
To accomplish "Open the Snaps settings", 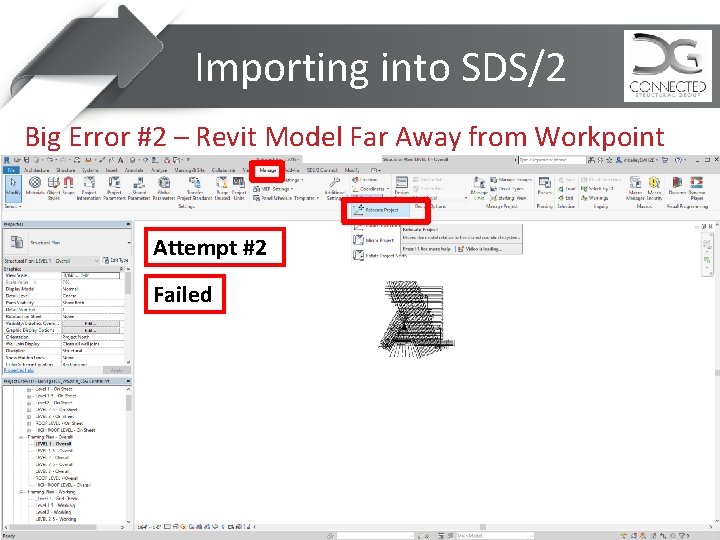I will 68,186.
